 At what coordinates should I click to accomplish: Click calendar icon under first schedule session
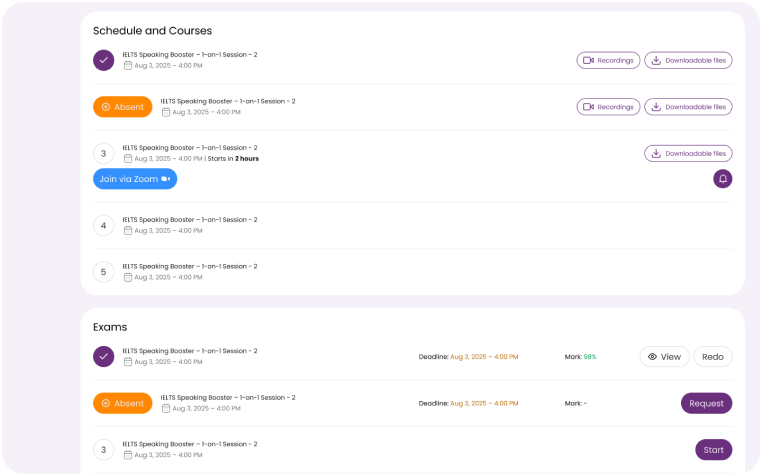pyautogui.click(x=128, y=66)
